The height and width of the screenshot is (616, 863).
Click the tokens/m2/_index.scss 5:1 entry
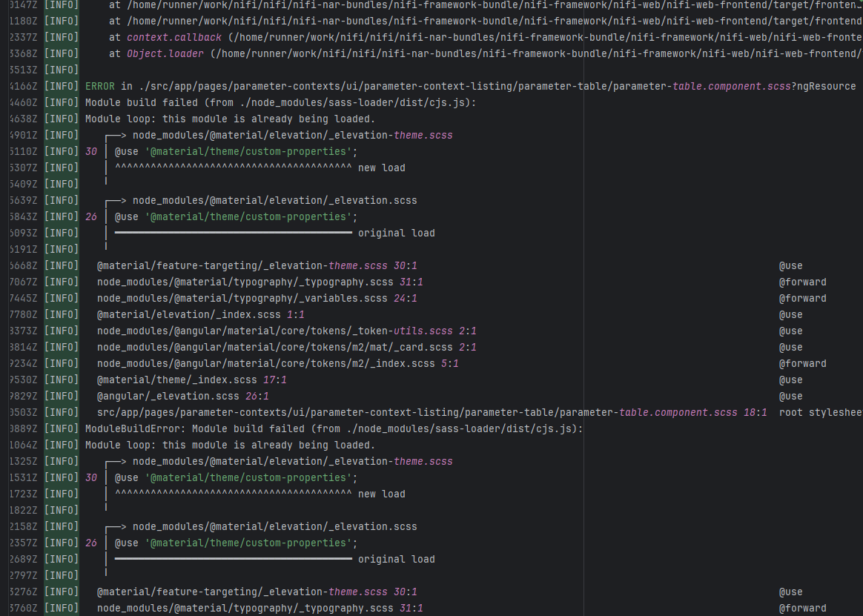tap(277, 363)
